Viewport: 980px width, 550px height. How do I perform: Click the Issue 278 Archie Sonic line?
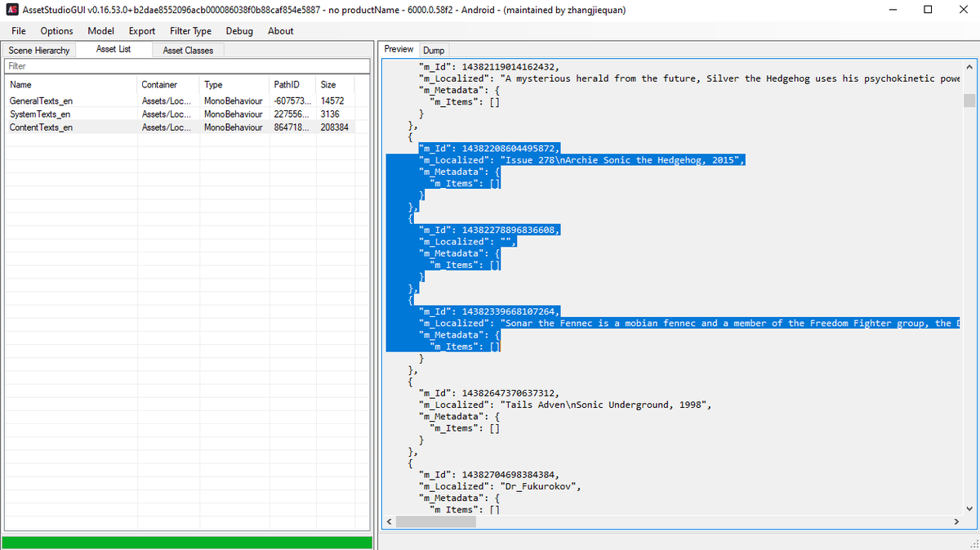(581, 160)
